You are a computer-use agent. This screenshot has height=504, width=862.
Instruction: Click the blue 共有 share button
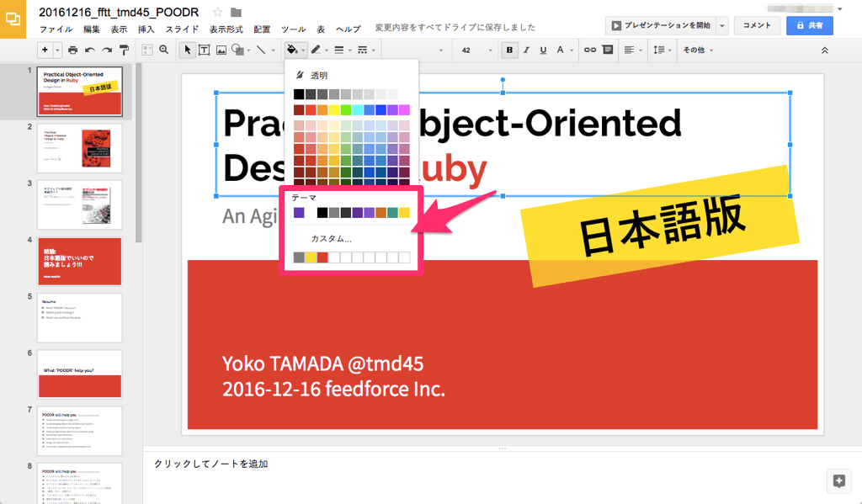[809, 25]
